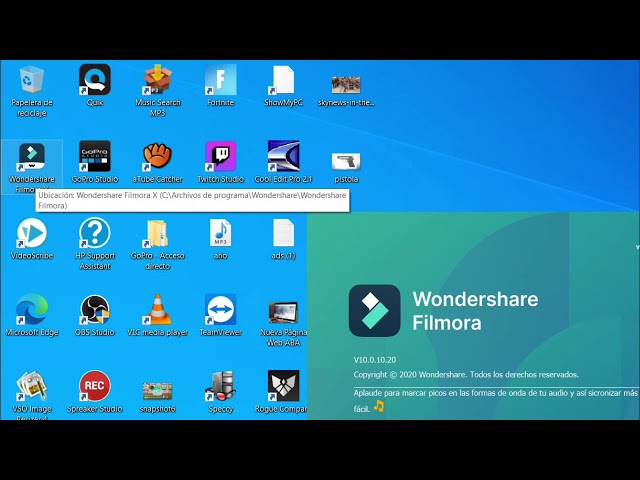Image resolution: width=640 pixels, height=480 pixels.
Task: Open Twitch Studio desktop icon
Action: 220,162
